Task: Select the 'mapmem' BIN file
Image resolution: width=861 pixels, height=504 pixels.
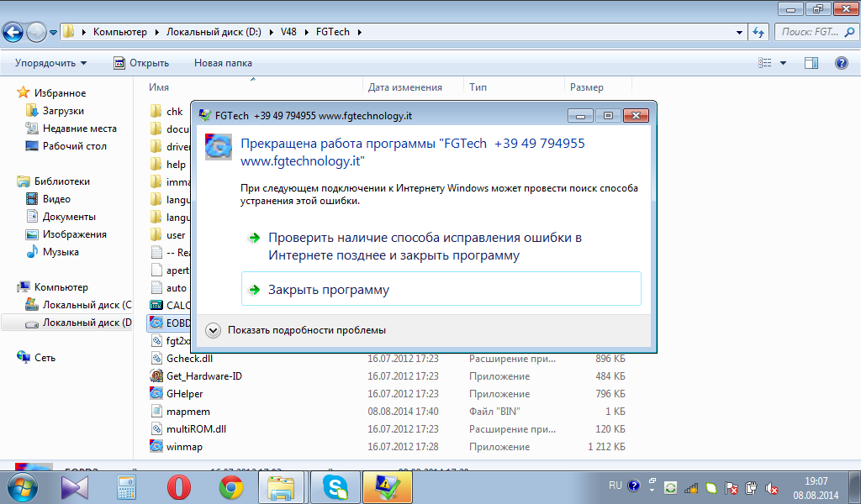Action: 188,412
